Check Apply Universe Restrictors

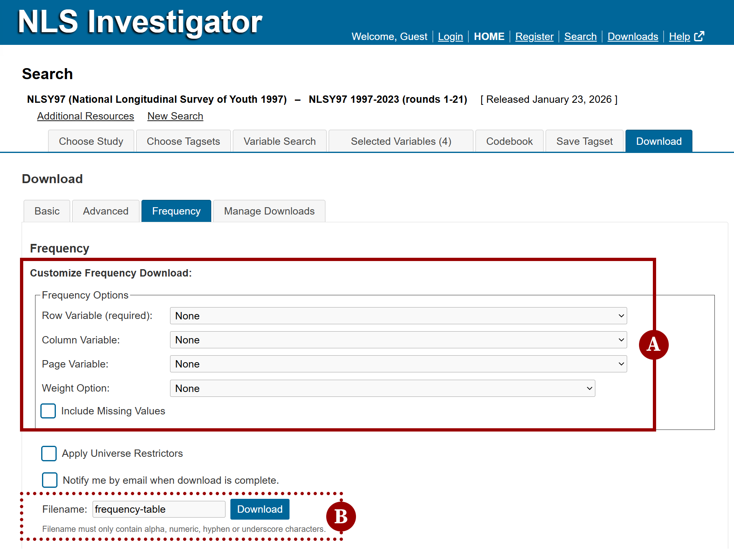(x=49, y=453)
